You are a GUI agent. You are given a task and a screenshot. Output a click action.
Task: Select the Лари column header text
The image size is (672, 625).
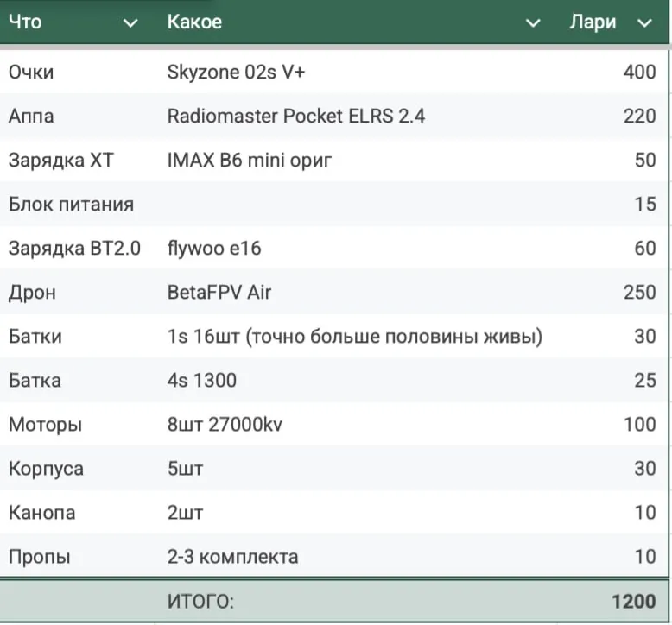593,22
